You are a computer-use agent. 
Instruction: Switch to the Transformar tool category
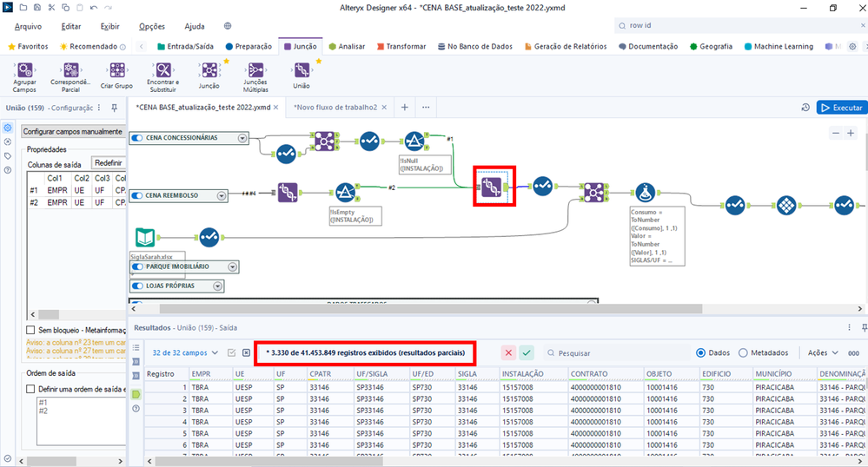tap(401, 47)
